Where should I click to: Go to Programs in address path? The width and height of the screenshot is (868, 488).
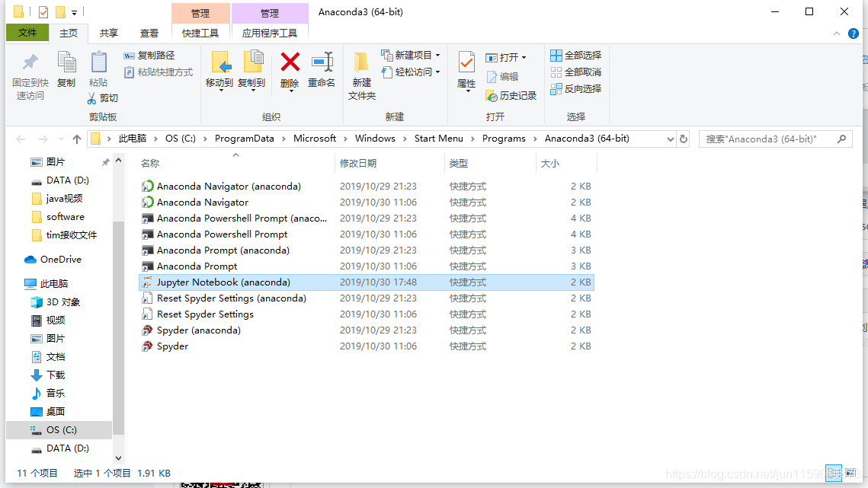coord(504,139)
